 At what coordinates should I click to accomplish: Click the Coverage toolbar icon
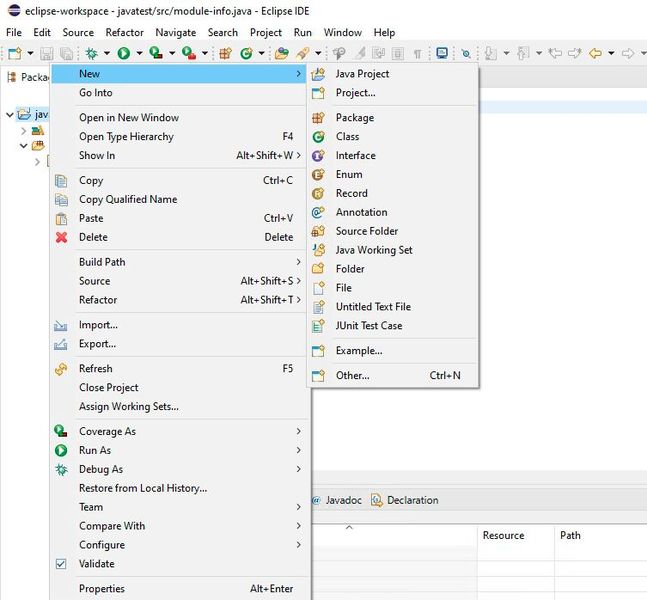(x=156, y=53)
